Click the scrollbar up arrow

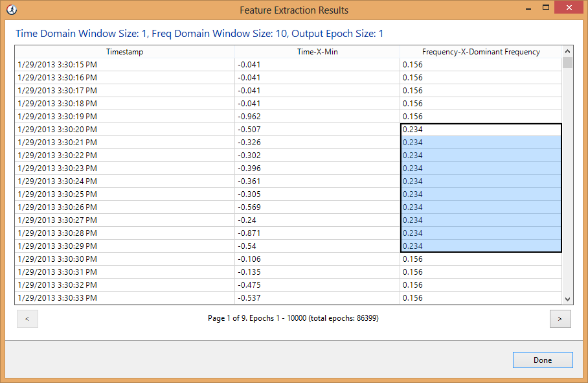point(568,51)
